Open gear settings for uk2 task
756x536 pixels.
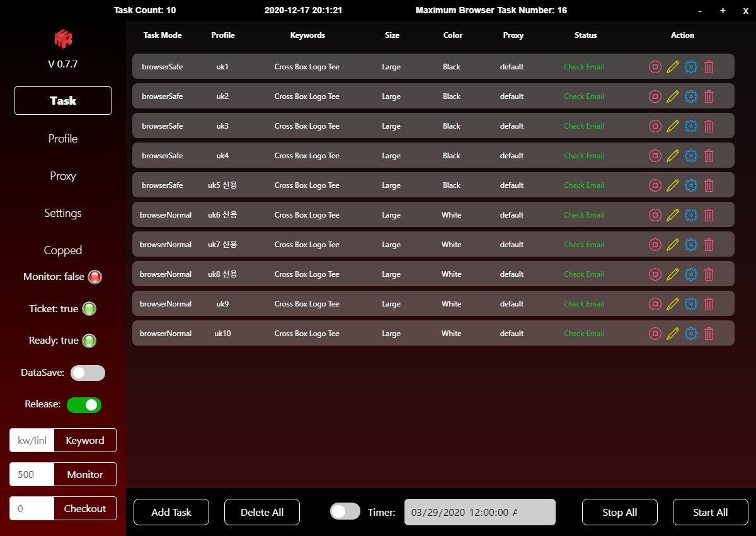click(x=691, y=96)
